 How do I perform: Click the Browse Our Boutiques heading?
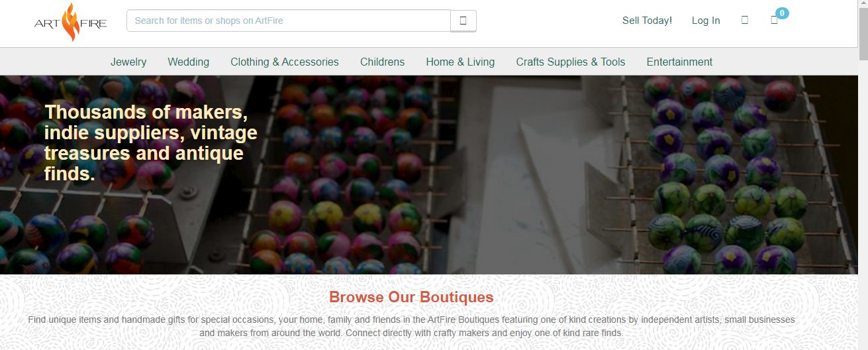[x=411, y=297]
